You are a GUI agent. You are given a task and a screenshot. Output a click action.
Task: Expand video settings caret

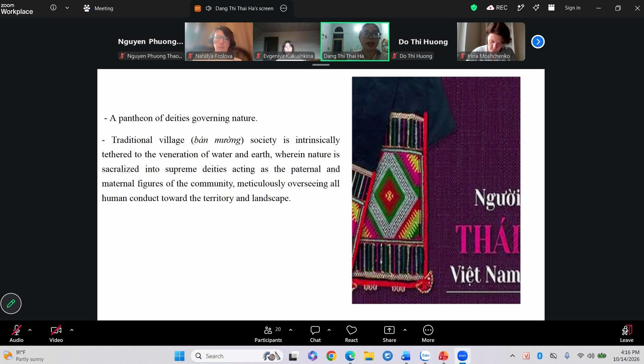tap(72, 330)
